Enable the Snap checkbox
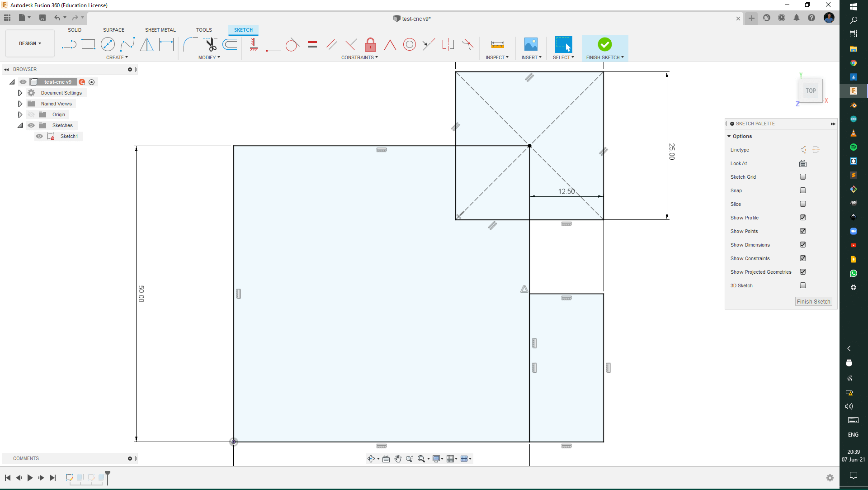Screen dimensions: 868x490 pyautogui.click(x=803, y=190)
